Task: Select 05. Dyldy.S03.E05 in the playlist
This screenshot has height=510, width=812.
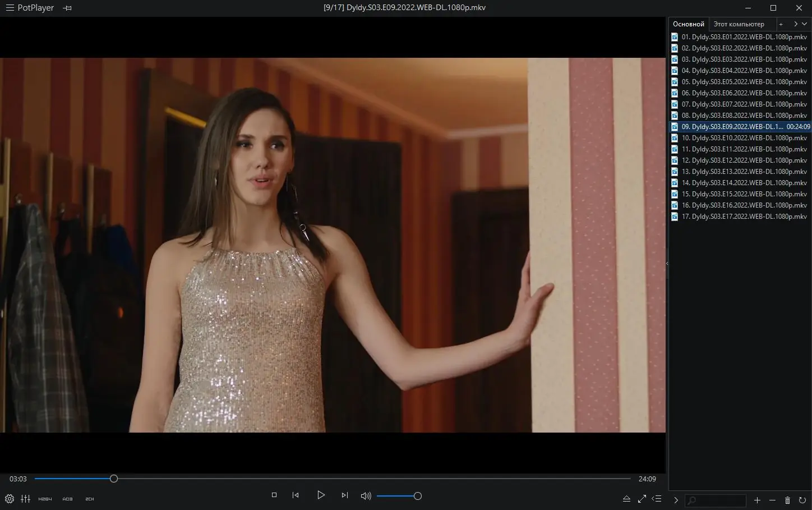Action: click(740, 82)
